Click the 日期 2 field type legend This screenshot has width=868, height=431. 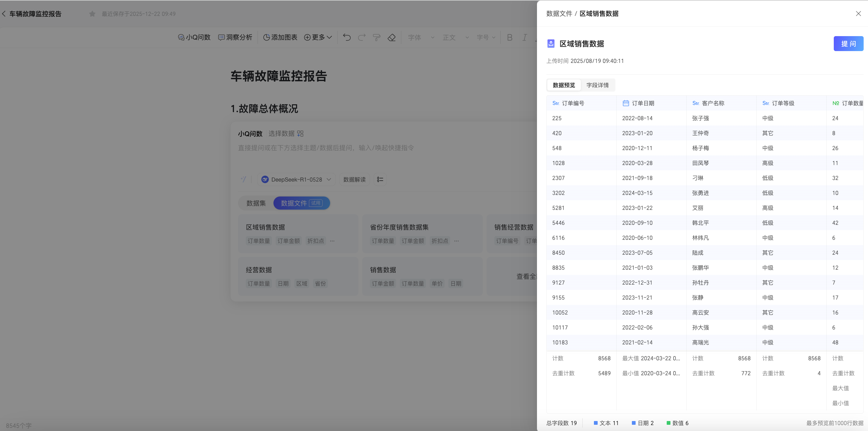tap(642, 423)
